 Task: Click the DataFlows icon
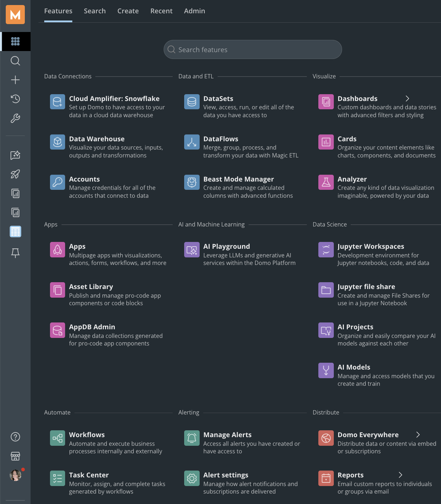(x=192, y=142)
